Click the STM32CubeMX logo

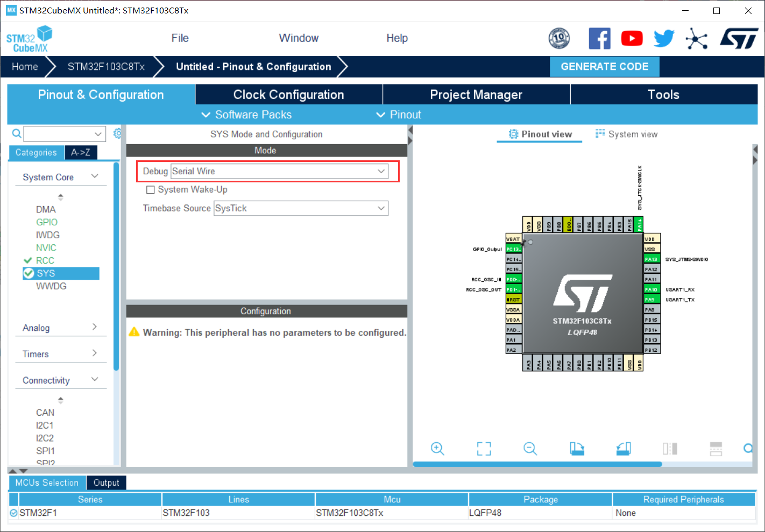pyautogui.click(x=30, y=39)
